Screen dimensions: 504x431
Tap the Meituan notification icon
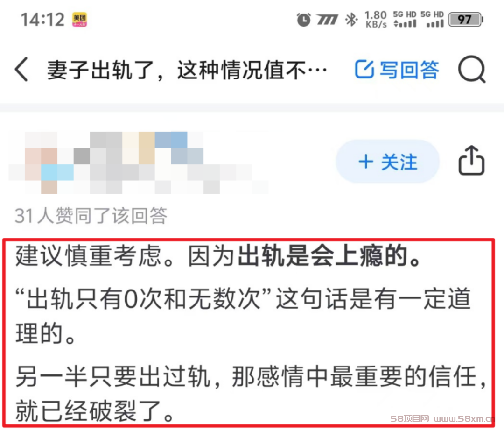tap(79, 20)
